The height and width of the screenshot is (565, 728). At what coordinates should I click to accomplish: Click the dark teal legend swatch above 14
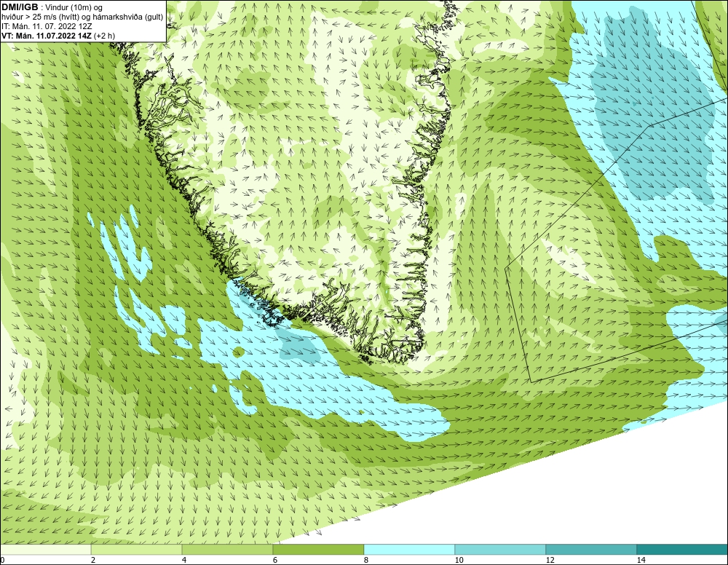click(x=683, y=550)
